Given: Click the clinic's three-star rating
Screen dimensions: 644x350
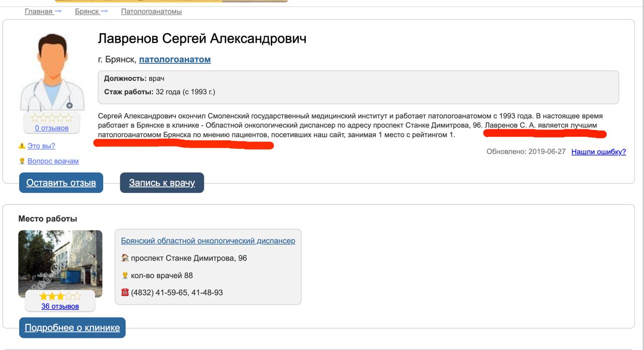Looking at the screenshot, I should point(60,296).
